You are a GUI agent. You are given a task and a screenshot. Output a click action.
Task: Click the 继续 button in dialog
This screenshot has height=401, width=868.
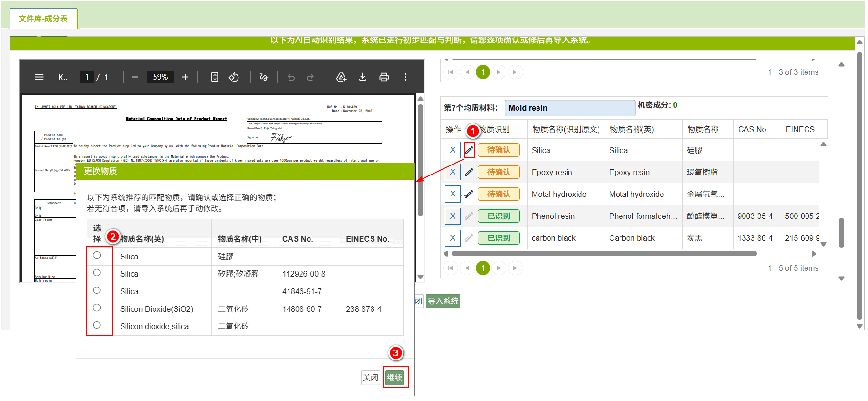(x=394, y=378)
